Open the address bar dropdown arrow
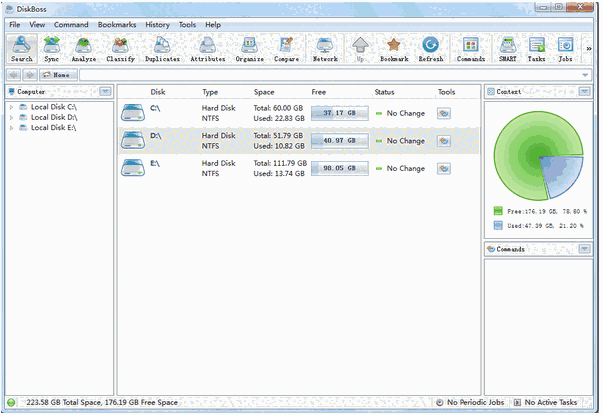This screenshot has width=603, height=415. 585,75
